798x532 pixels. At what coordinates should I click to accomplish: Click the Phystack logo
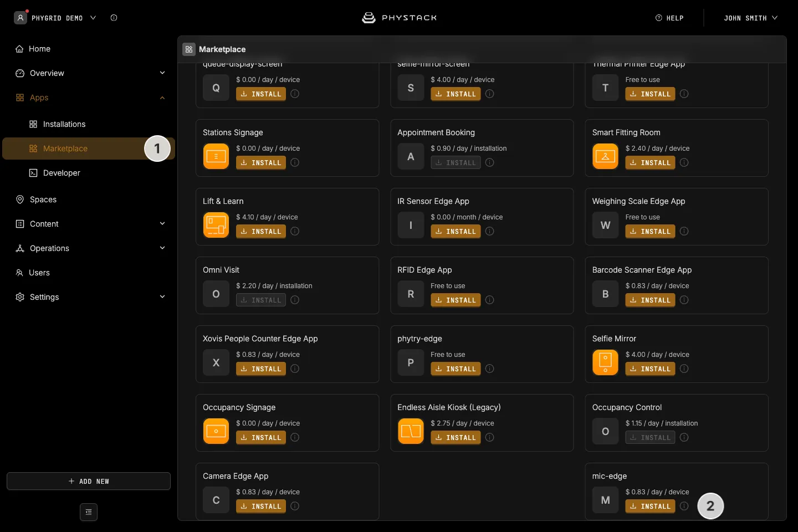(x=399, y=18)
